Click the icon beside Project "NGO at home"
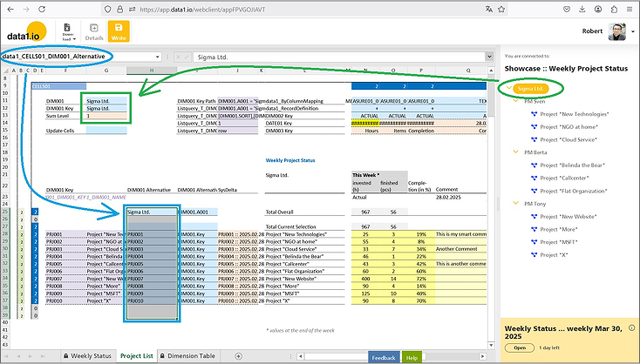 534,127
